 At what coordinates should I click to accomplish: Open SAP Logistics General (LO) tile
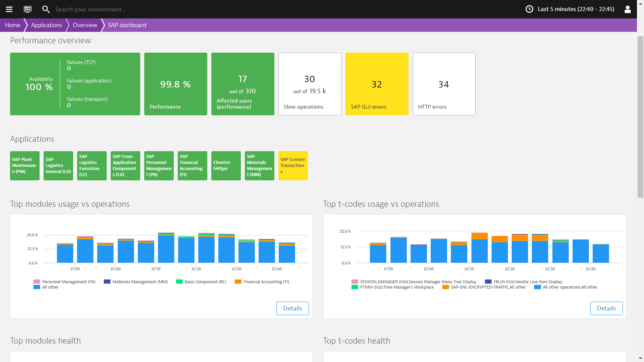click(x=58, y=166)
